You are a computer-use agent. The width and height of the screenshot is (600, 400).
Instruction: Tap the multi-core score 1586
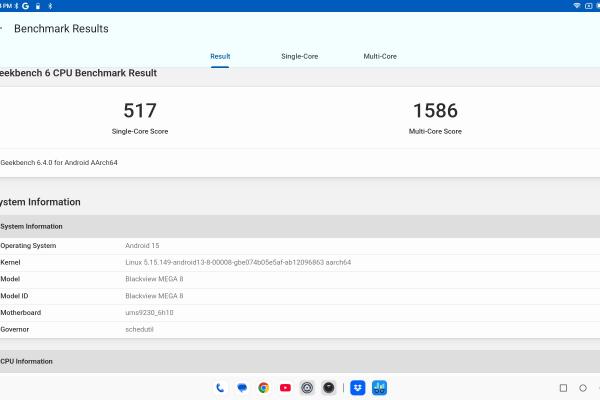(x=435, y=111)
